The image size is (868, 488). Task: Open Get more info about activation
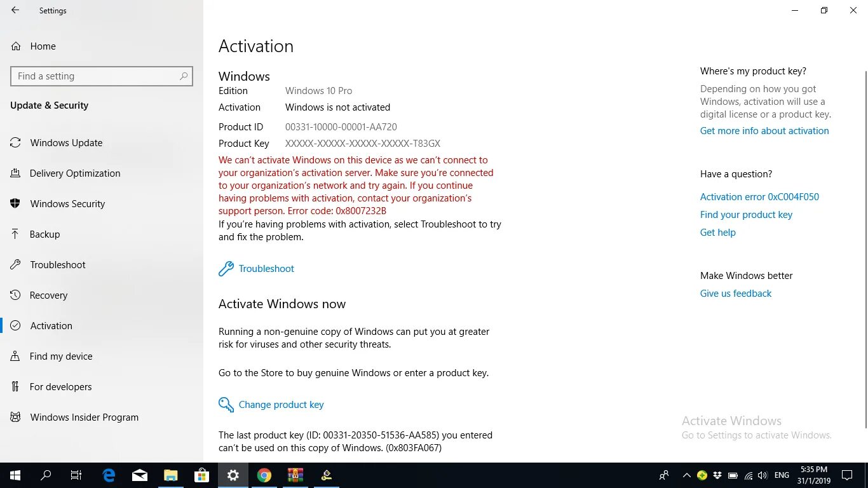pos(764,131)
